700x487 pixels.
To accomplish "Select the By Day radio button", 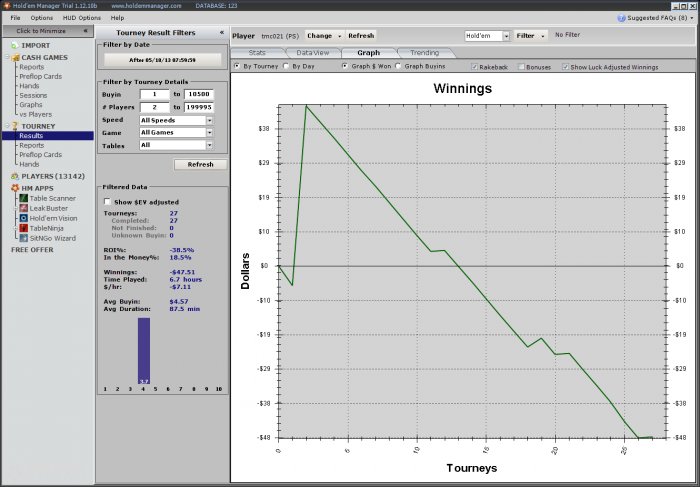I will pos(286,66).
